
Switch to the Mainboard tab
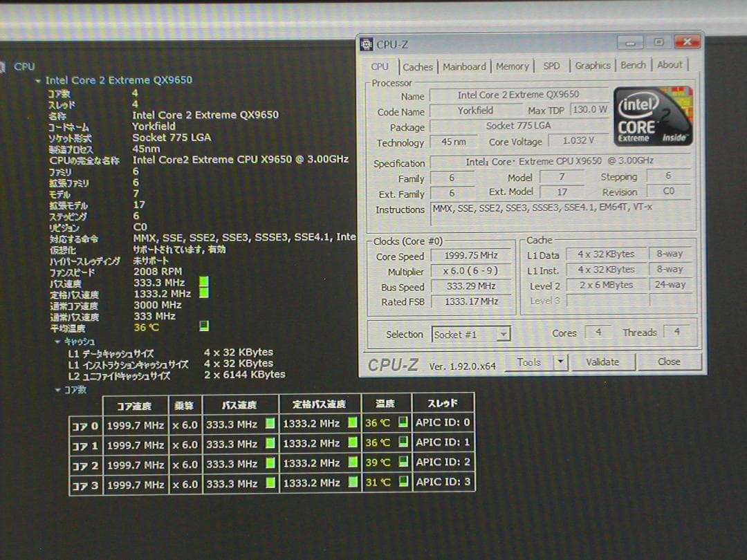pyautogui.click(x=464, y=66)
